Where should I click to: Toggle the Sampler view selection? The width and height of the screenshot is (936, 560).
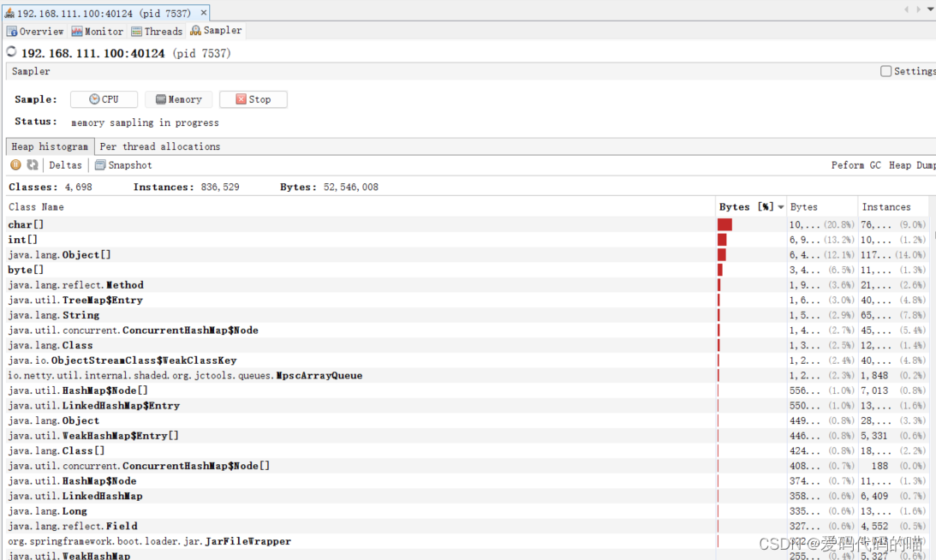(215, 30)
